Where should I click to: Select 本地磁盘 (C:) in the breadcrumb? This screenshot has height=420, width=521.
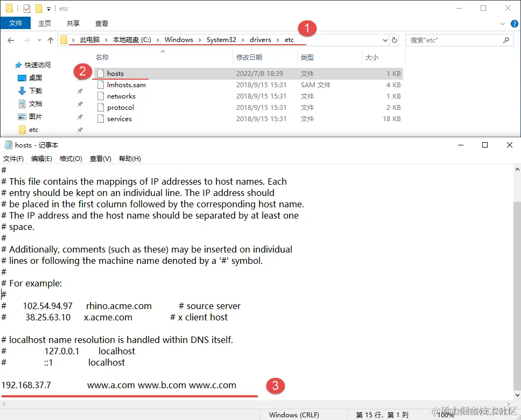132,40
